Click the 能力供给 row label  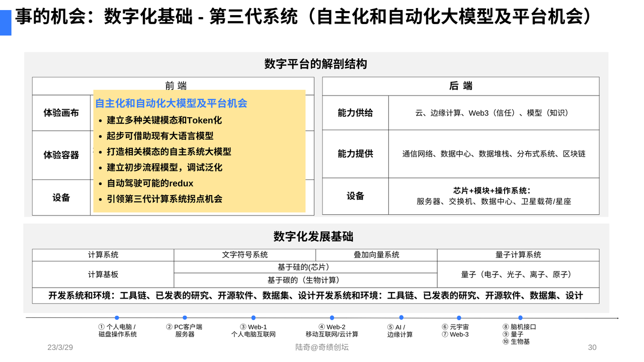(x=355, y=113)
